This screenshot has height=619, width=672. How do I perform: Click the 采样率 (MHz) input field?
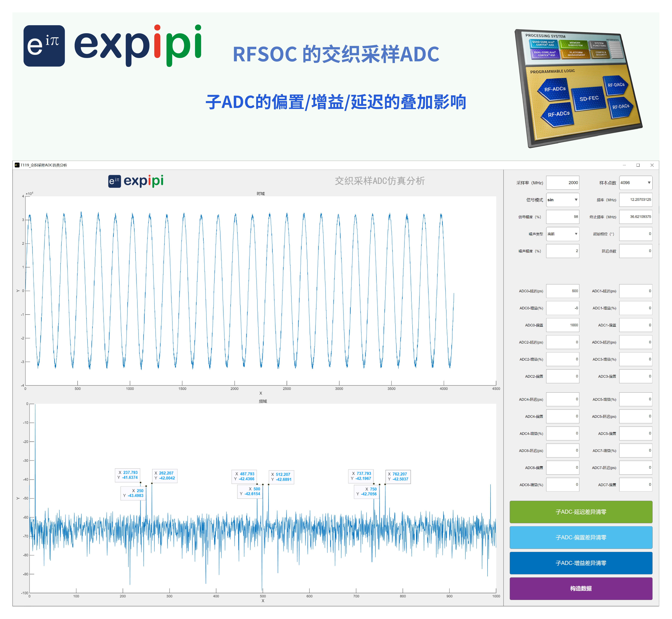click(562, 183)
